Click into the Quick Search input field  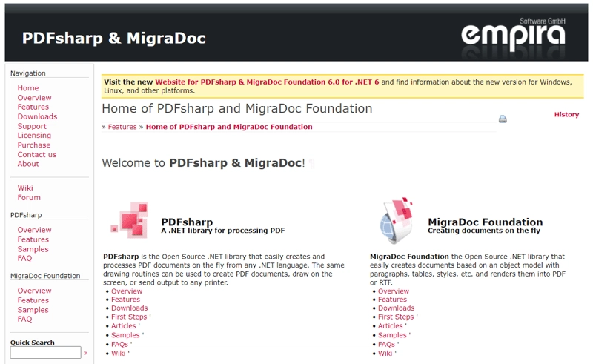pyautogui.click(x=45, y=352)
